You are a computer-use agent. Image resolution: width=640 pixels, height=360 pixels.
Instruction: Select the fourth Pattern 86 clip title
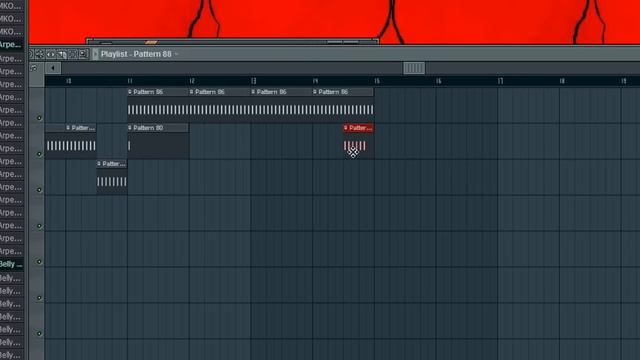click(x=333, y=92)
